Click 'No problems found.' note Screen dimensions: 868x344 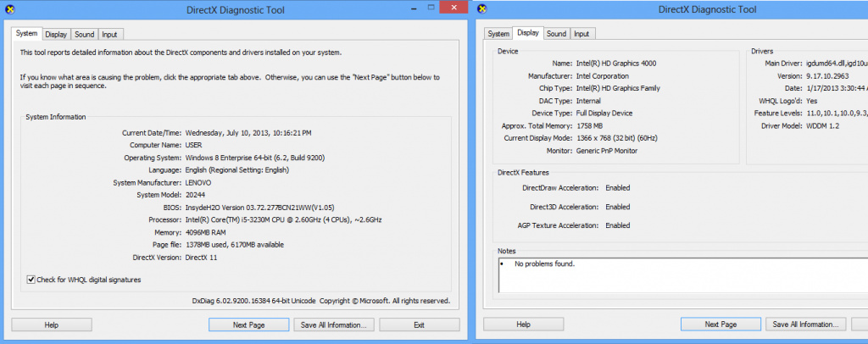[x=545, y=264]
